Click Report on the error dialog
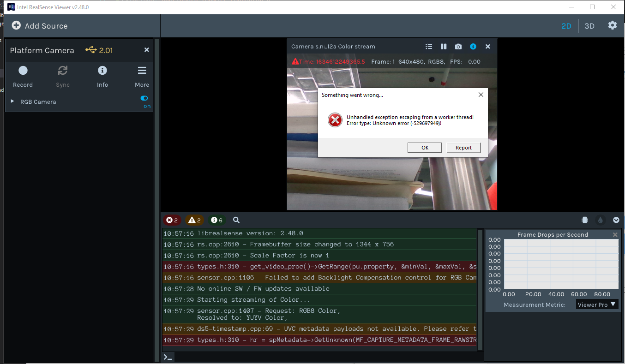625x364 pixels. (x=463, y=147)
